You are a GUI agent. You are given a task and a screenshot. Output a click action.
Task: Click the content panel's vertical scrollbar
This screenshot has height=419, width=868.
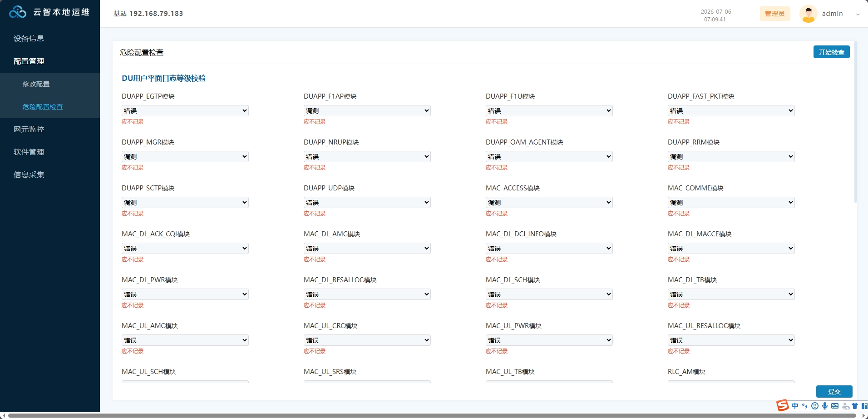click(856, 122)
